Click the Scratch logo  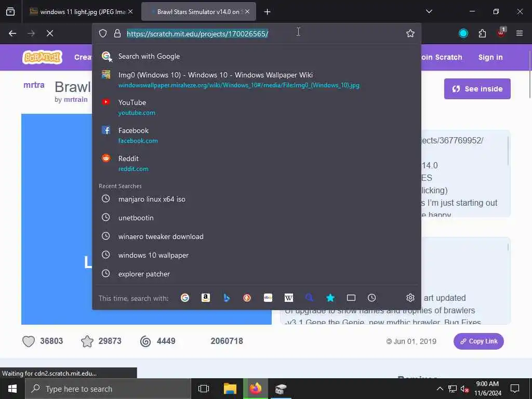43,57
